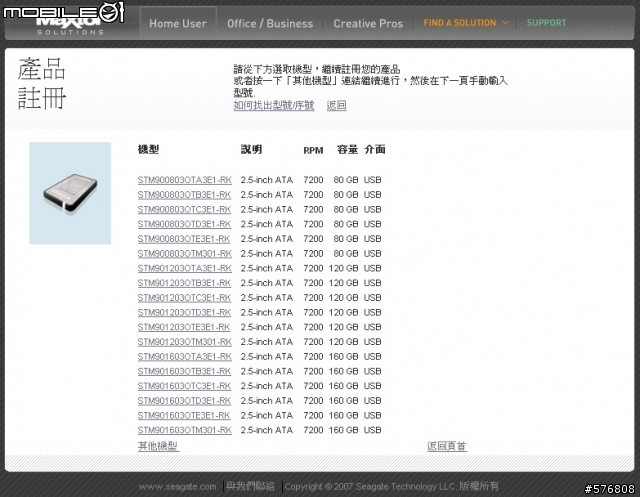The width and height of the screenshot is (640, 497).
Task: Choose model STM900803OTD3E1-RK
Action: (x=184, y=224)
